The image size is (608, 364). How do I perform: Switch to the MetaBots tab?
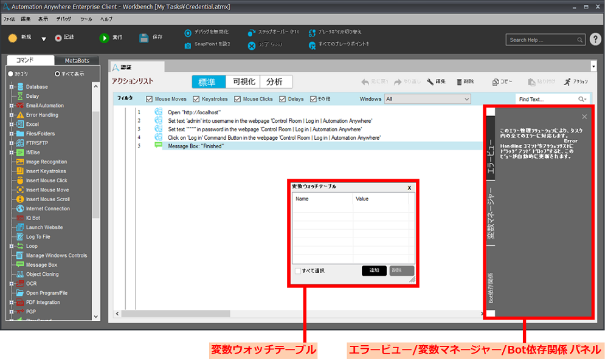pyautogui.click(x=77, y=61)
